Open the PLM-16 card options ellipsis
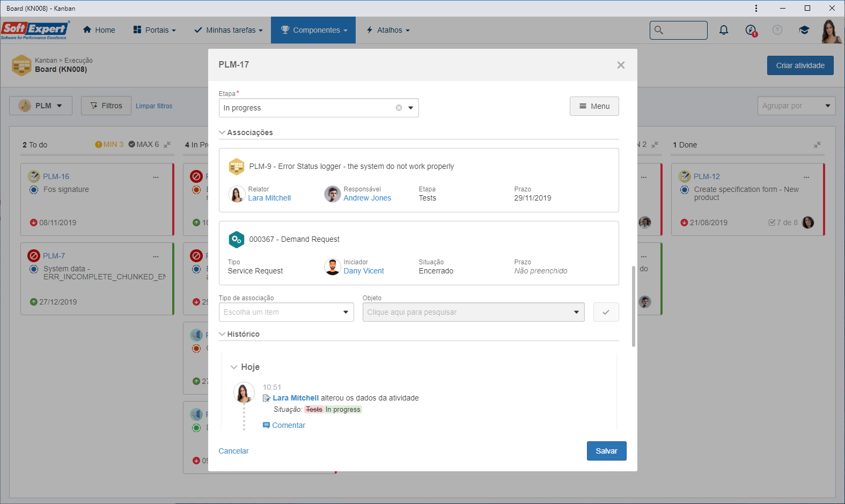Image resolution: width=845 pixels, height=504 pixels. [x=156, y=177]
